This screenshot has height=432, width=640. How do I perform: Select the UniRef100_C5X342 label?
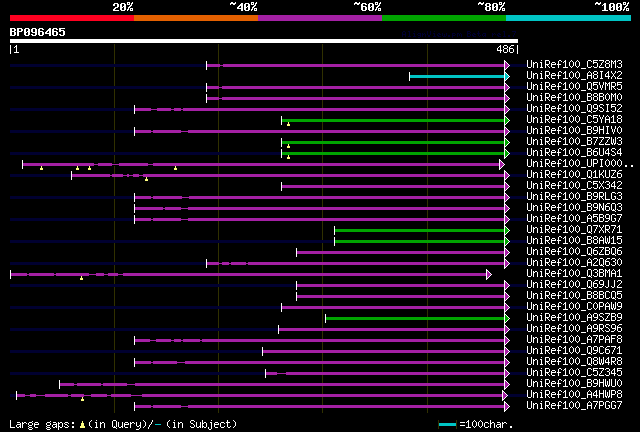574,186
